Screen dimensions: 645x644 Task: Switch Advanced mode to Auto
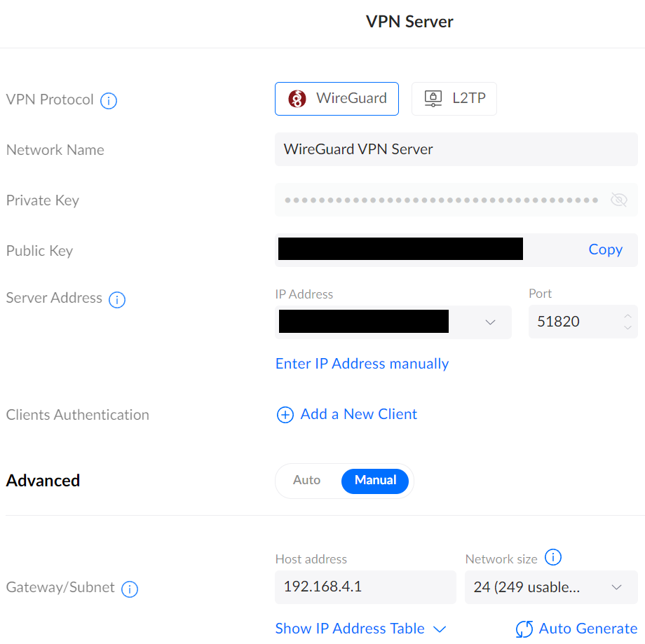coord(306,480)
